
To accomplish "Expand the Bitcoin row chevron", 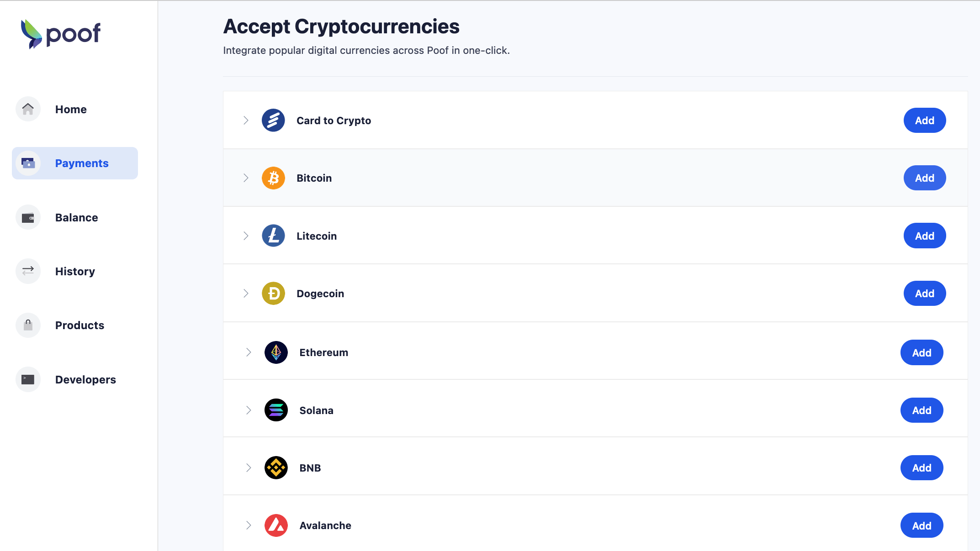I will tap(246, 178).
